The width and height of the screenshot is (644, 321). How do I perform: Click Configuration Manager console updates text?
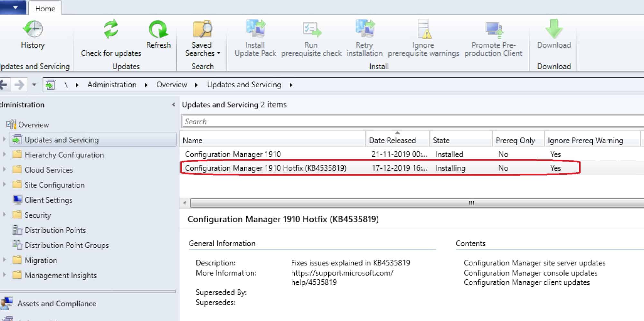(x=530, y=273)
